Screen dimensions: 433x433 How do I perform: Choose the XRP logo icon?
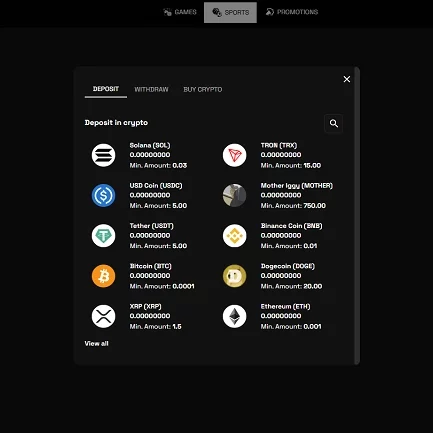(103, 316)
